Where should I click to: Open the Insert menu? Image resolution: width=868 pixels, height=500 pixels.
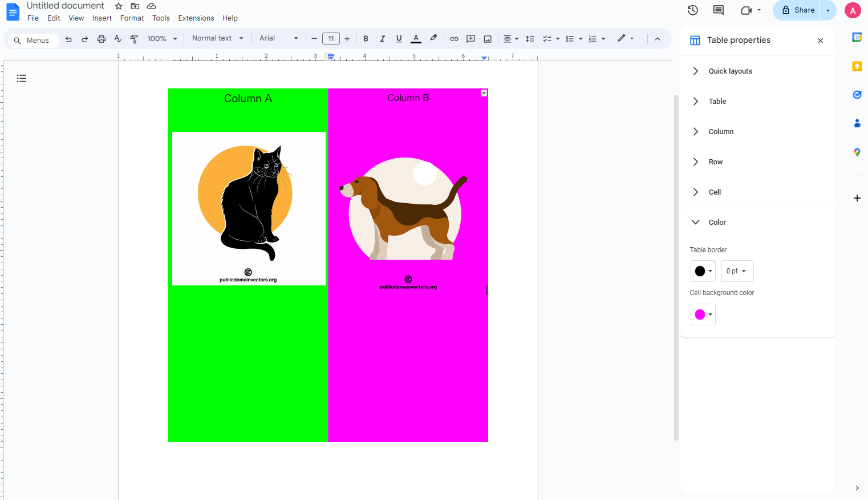click(102, 18)
